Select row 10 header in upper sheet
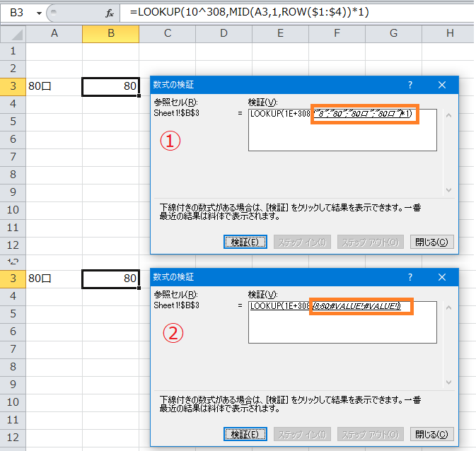 pyautogui.click(x=13, y=210)
